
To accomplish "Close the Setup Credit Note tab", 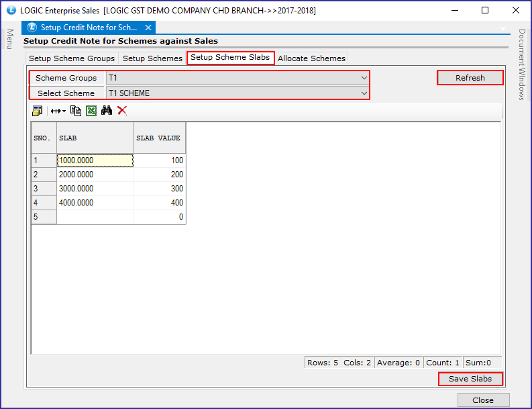I will (x=148, y=28).
